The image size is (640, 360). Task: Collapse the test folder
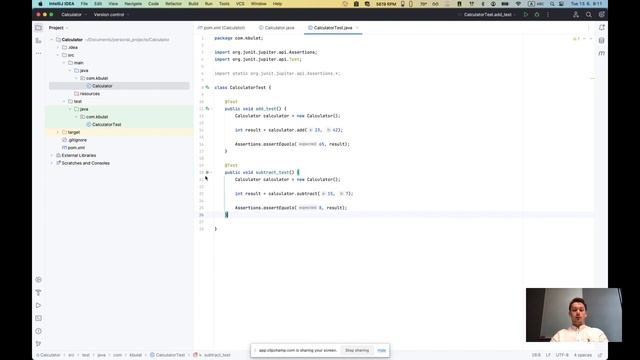coord(64,101)
